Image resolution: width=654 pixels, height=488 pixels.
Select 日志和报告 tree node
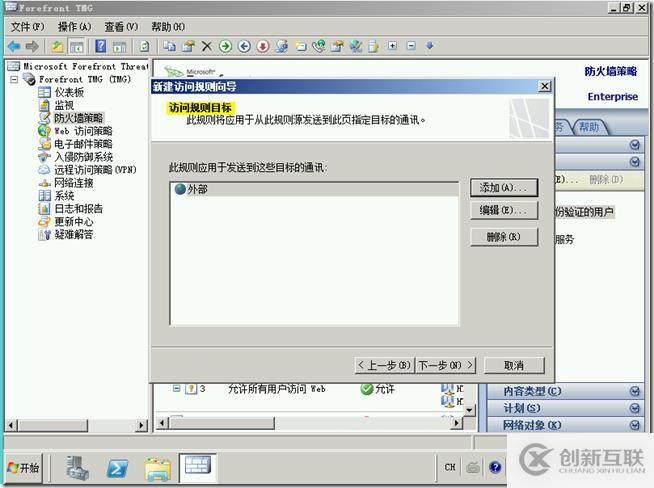point(78,209)
